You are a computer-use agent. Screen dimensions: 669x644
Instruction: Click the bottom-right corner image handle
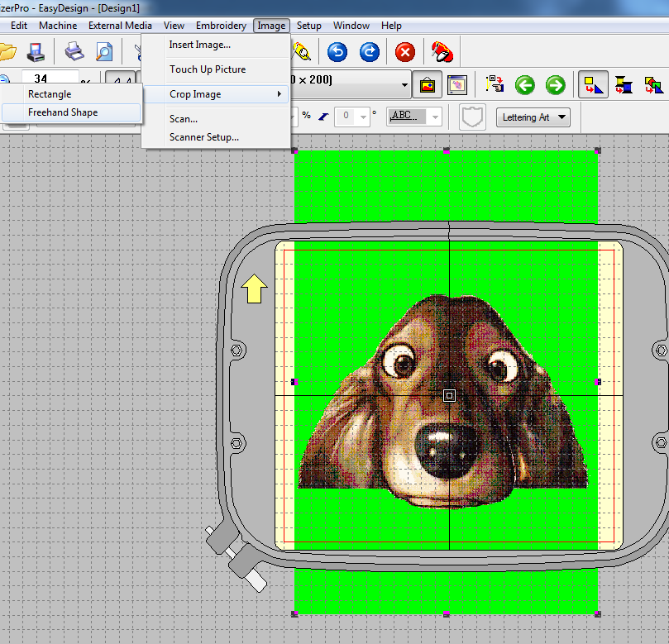[x=598, y=613]
